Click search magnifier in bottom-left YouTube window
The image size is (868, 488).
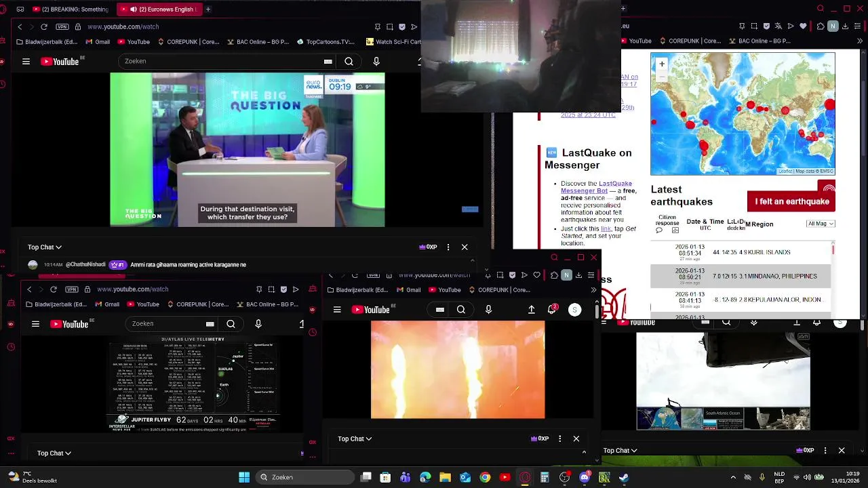pos(231,324)
